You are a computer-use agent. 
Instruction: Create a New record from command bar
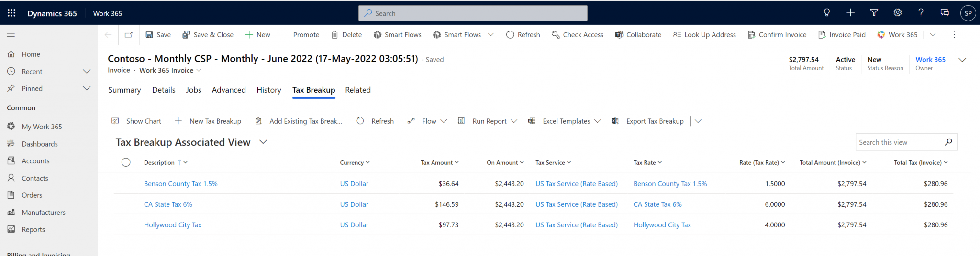pyautogui.click(x=257, y=35)
